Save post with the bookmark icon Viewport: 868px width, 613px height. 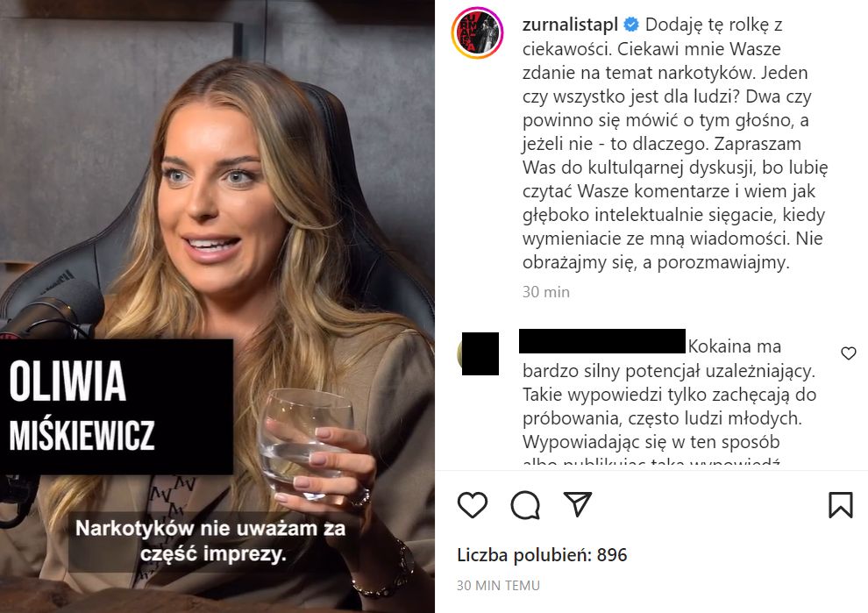click(840, 504)
